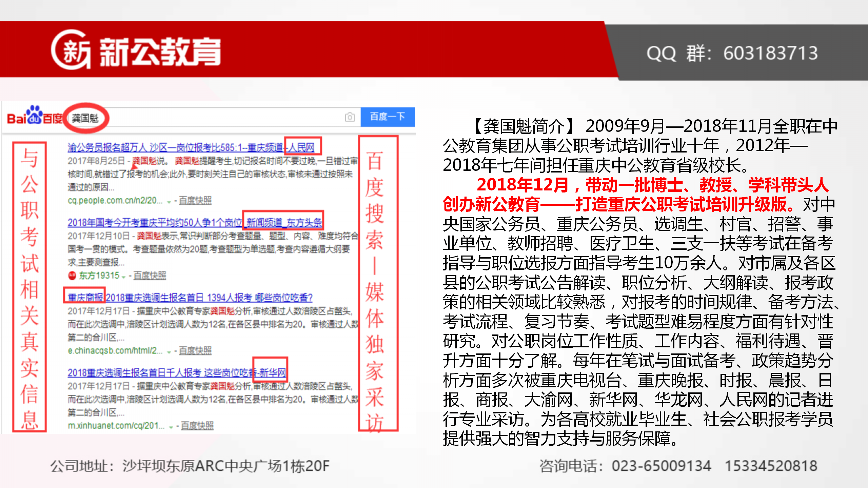
Task: Open 百度快照 after 东方19315
Action: (150, 276)
